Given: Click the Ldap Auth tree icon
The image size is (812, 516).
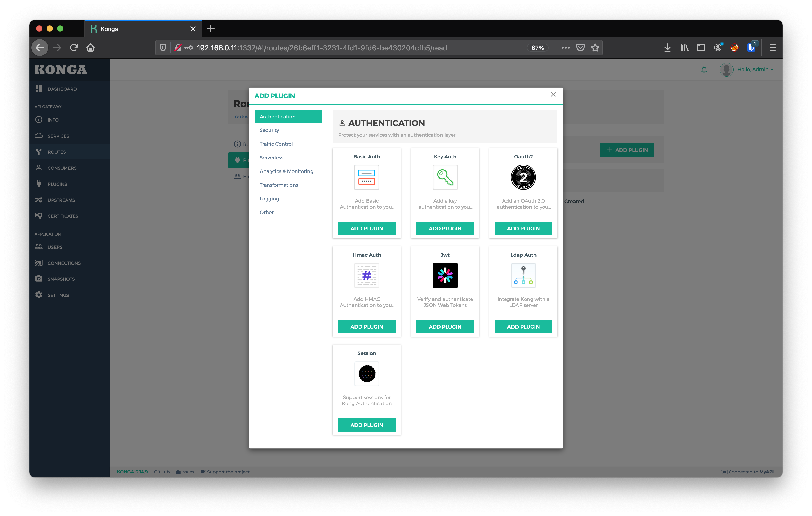Looking at the screenshot, I should tap(523, 275).
